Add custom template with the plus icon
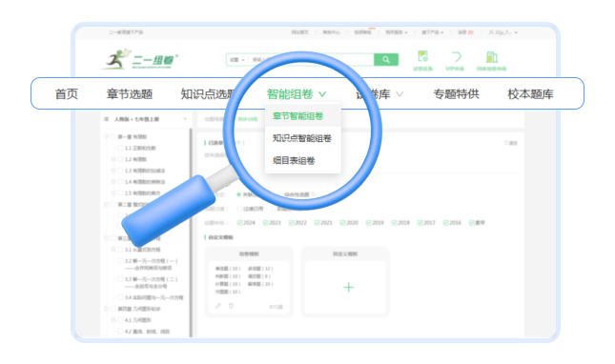 (349, 288)
